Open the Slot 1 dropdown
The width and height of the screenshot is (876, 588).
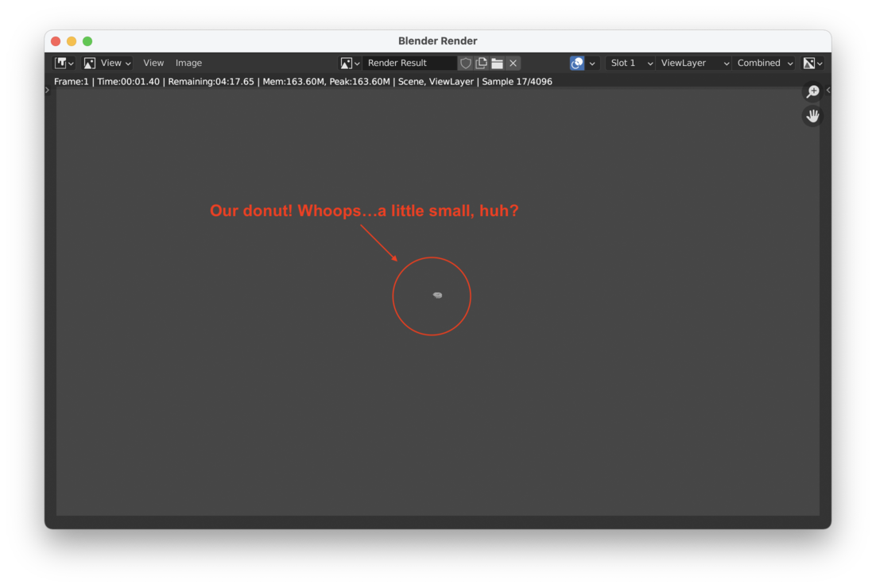pyautogui.click(x=630, y=63)
